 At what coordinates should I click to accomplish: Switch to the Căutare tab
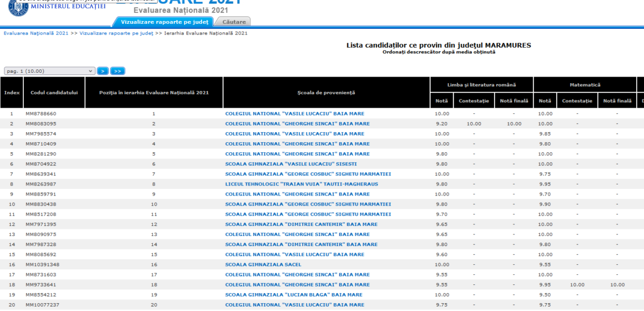coord(234,22)
